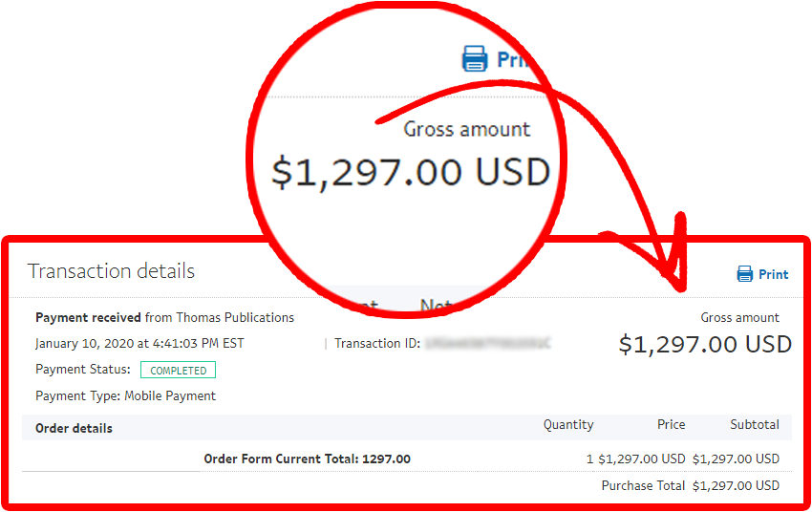Click the Subtotal column header
This screenshot has height=512, width=812.
tap(755, 424)
